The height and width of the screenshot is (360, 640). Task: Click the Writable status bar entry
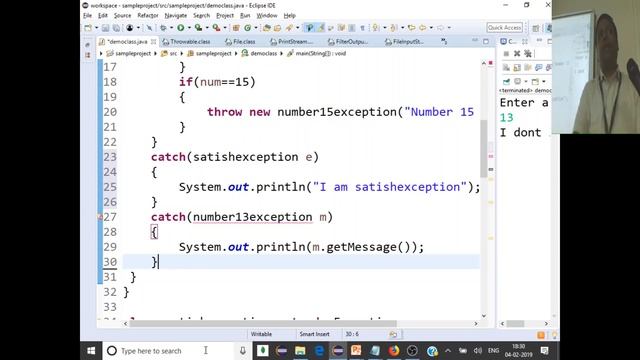[x=261, y=334]
